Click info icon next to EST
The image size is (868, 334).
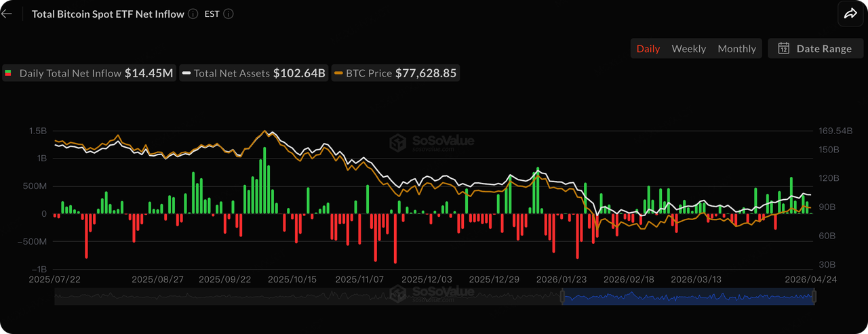229,14
